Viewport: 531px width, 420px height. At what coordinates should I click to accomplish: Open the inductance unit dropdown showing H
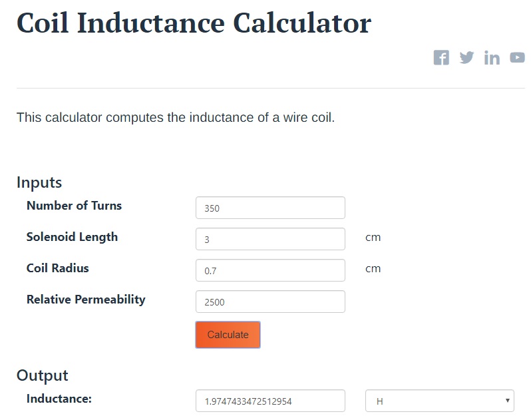(440, 401)
